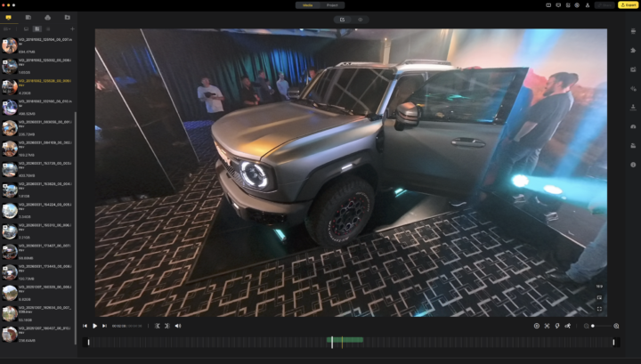Image resolution: width=641 pixels, height=364 pixels.
Task: Jump to the next clip button
Action: [x=105, y=326]
